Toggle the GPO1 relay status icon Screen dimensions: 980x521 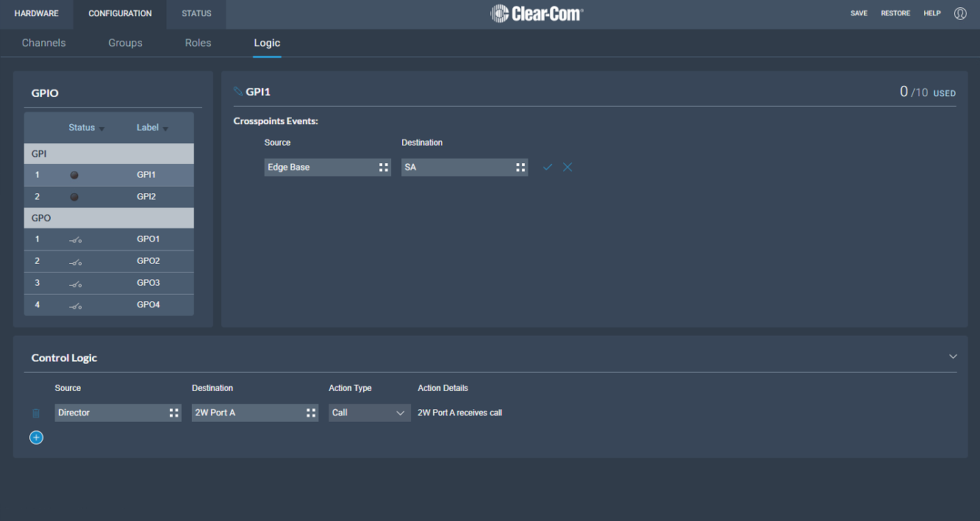76,239
